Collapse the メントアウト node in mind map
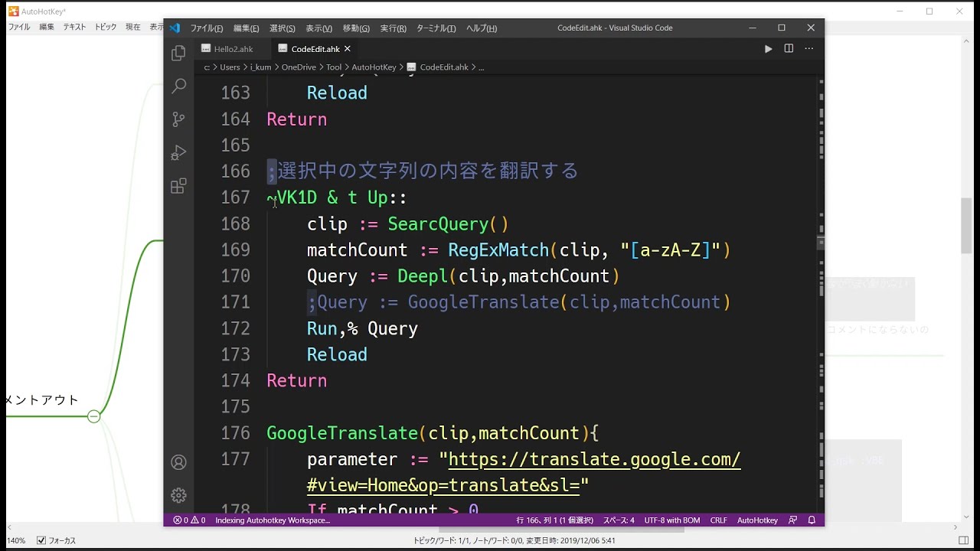 93,416
